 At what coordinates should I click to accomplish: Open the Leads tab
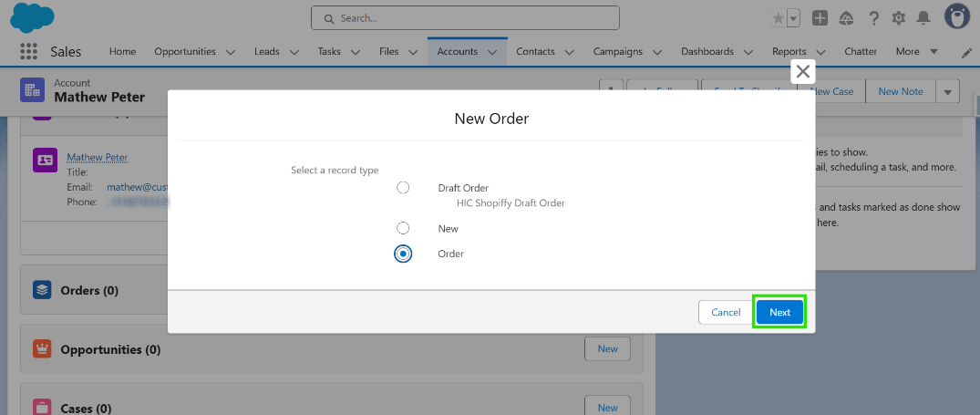pyautogui.click(x=267, y=52)
